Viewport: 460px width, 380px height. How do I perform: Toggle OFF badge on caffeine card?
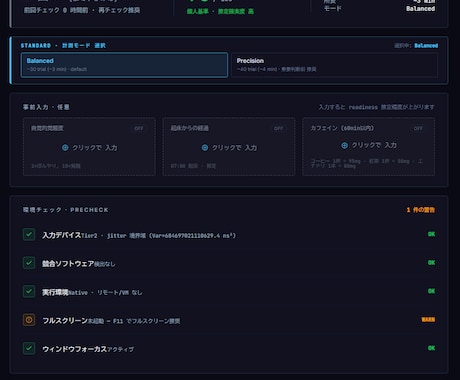click(x=418, y=128)
